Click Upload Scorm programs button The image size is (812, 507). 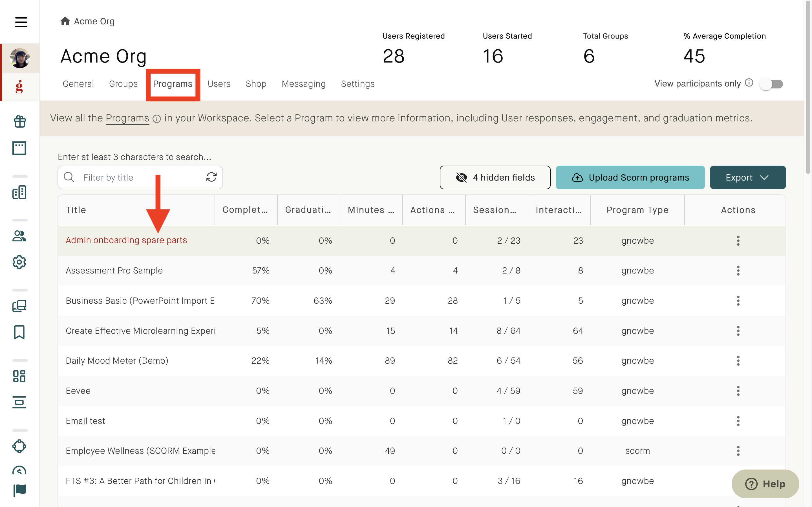(x=630, y=177)
